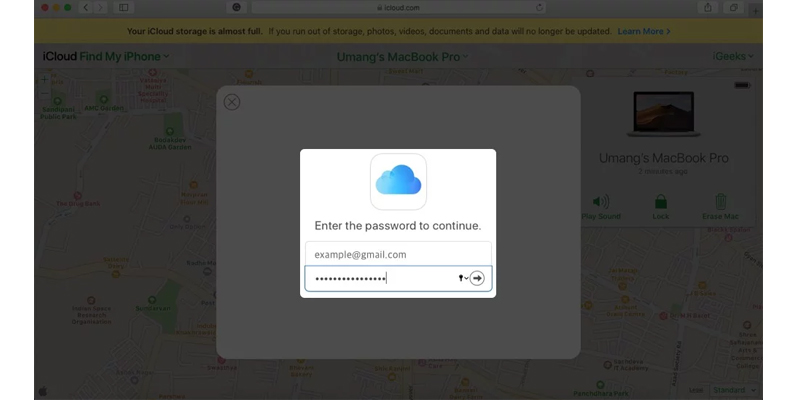Viewport: 799px width, 400px height.
Task: Expand the Find My iPhone app menu
Action: click(x=124, y=57)
